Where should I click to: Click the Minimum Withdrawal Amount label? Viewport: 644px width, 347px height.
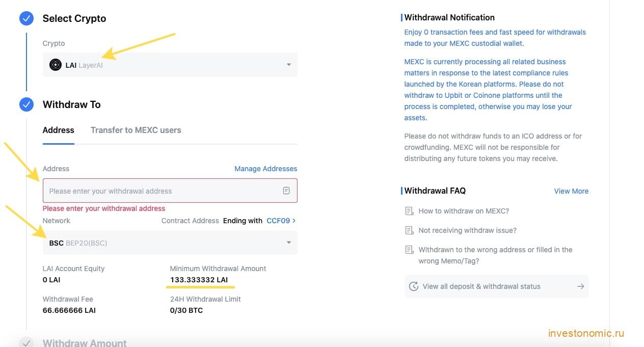[218, 269]
